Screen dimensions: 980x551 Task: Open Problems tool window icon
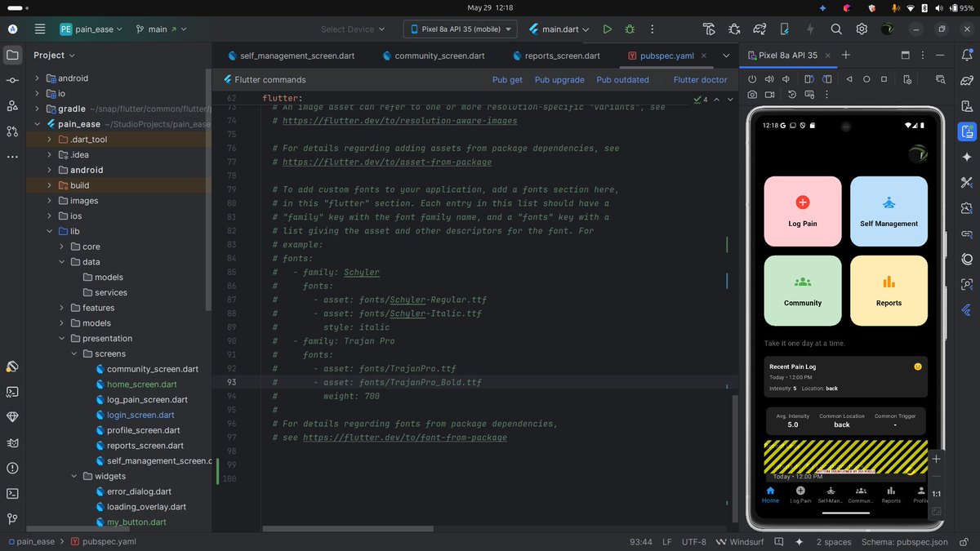[x=12, y=468]
